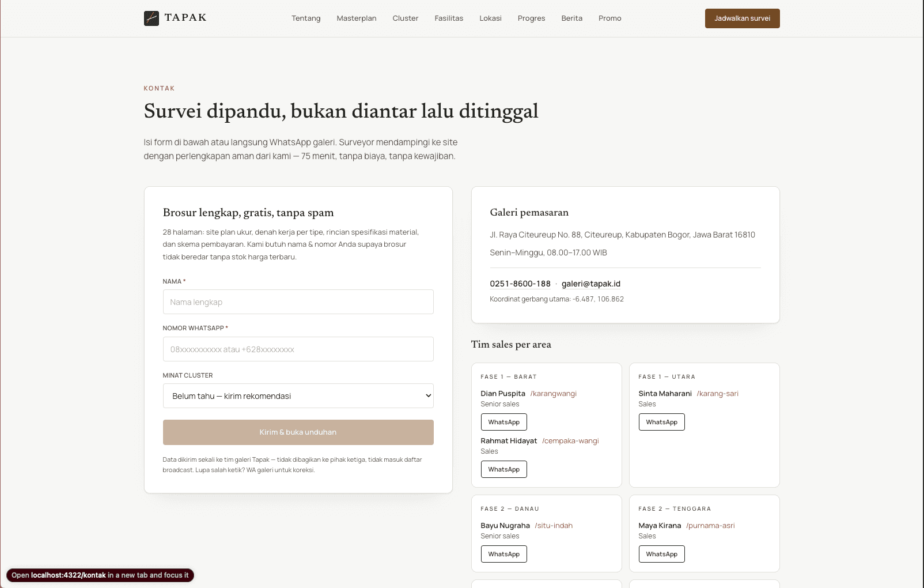Click the 'Galeri pemasaran' heading

coord(529,212)
